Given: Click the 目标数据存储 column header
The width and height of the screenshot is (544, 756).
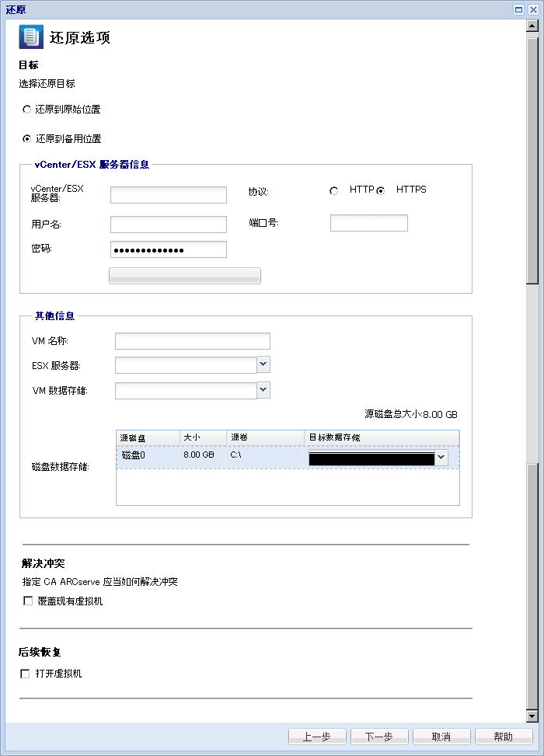Looking at the screenshot, I should click(382, 437).
